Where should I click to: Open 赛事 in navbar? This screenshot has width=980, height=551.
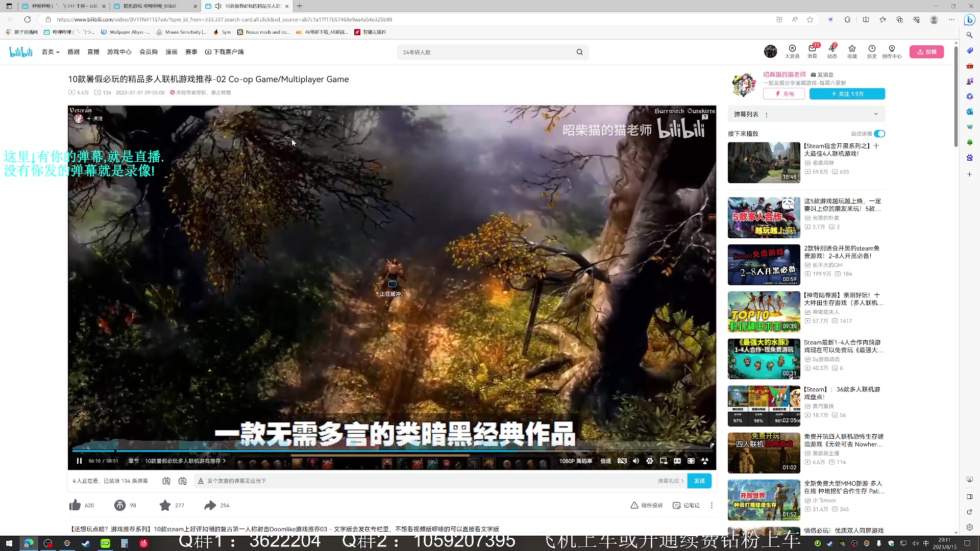pyautogui.click(x=191, y=52)
